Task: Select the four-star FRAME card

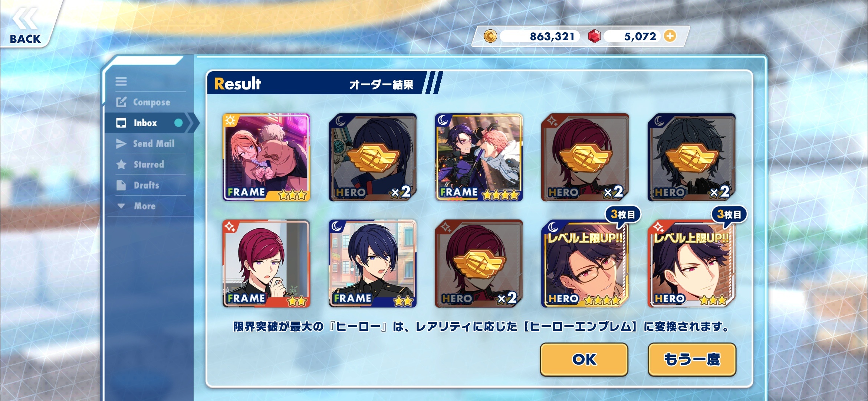Action: click(x=479, y=157)
